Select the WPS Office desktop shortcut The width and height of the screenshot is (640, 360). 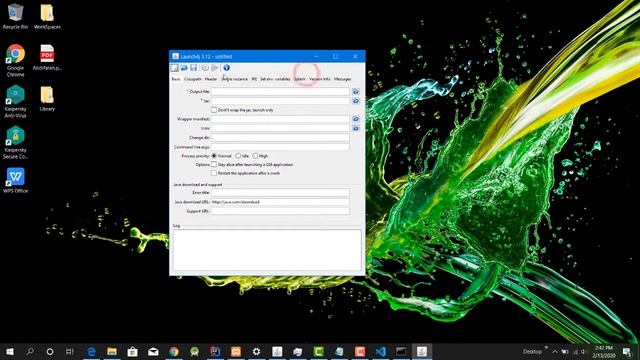(16, 180)
